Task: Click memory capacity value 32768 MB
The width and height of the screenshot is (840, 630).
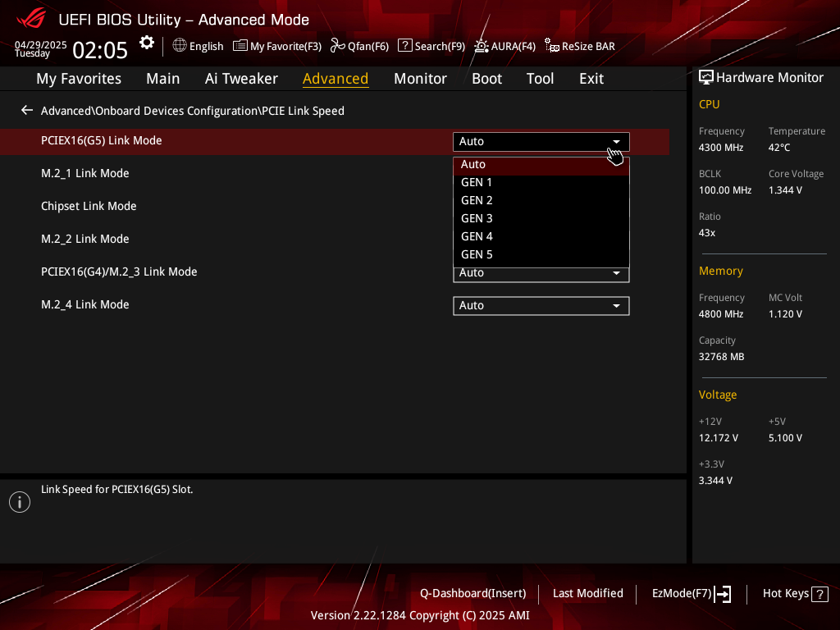Action: [721, 357]
